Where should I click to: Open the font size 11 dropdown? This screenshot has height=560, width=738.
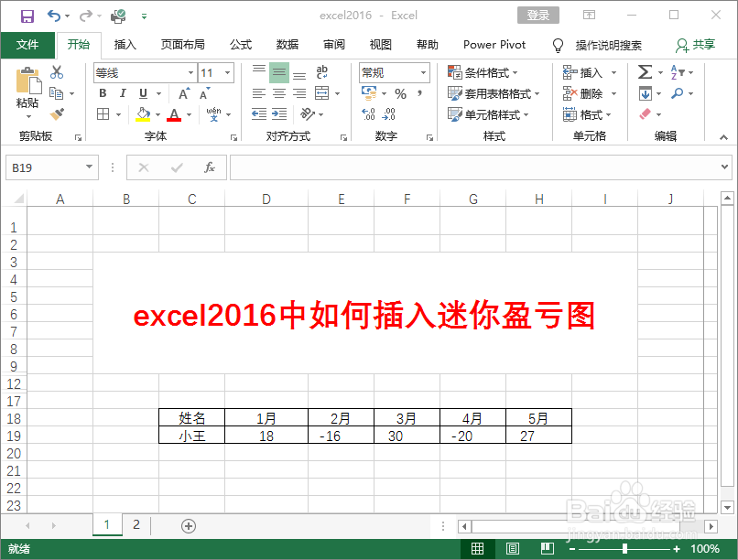coord(227,73)
